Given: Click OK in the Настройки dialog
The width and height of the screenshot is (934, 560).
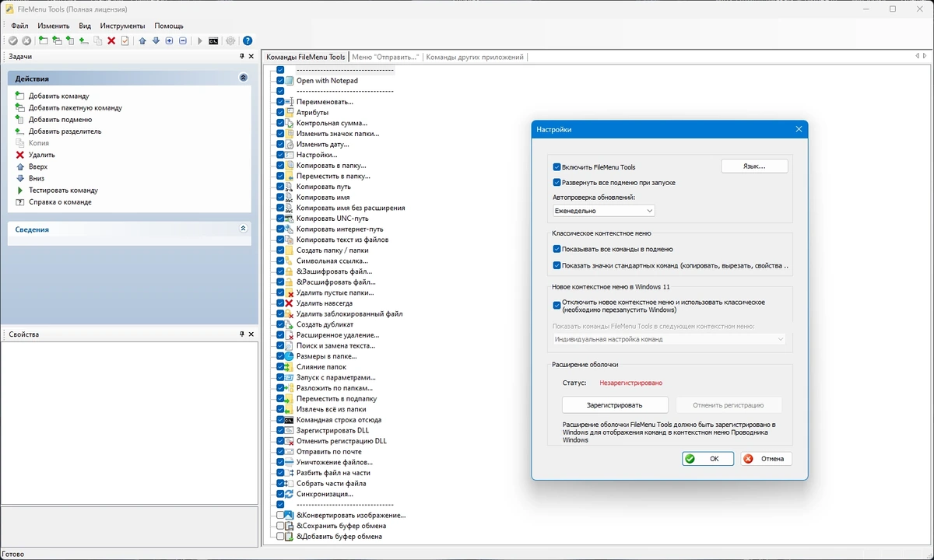Looking at the screenshot, I should 708,459.
